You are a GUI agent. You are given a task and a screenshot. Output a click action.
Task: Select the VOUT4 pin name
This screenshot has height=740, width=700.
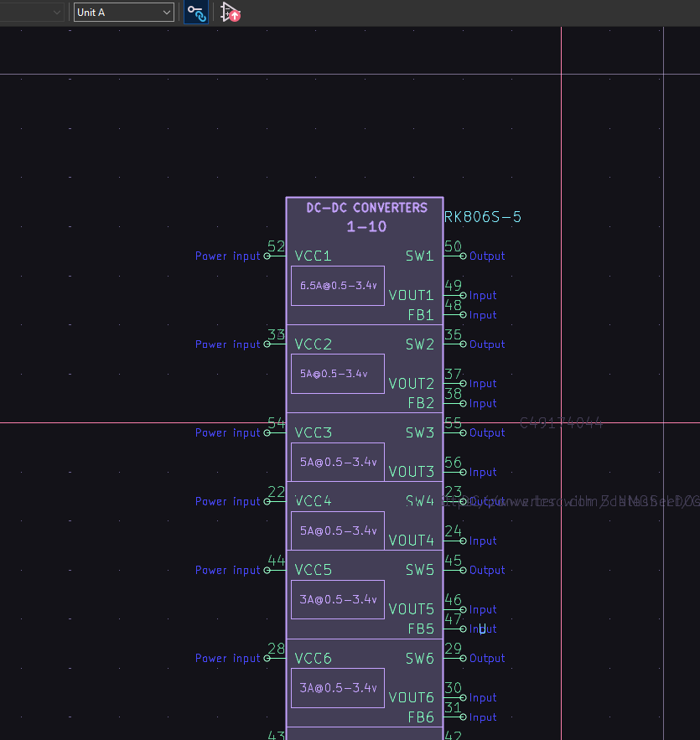[x=411, y=541]
